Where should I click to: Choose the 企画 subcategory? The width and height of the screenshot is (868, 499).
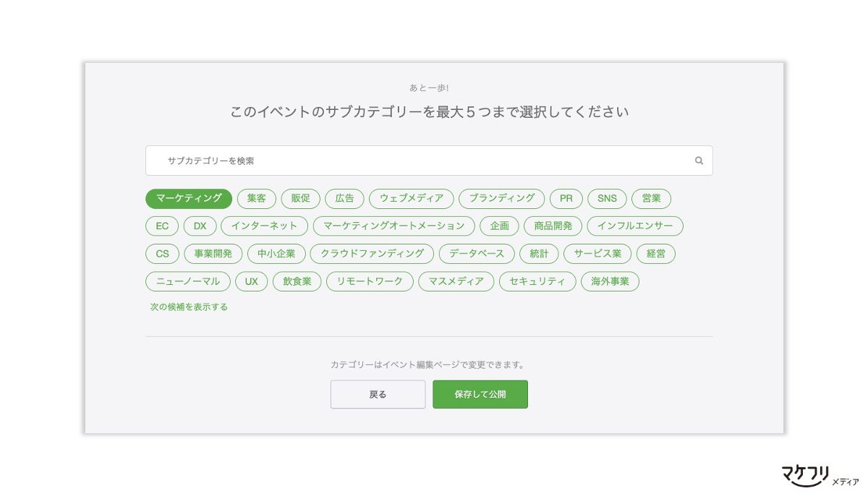[x=499, y=226]
